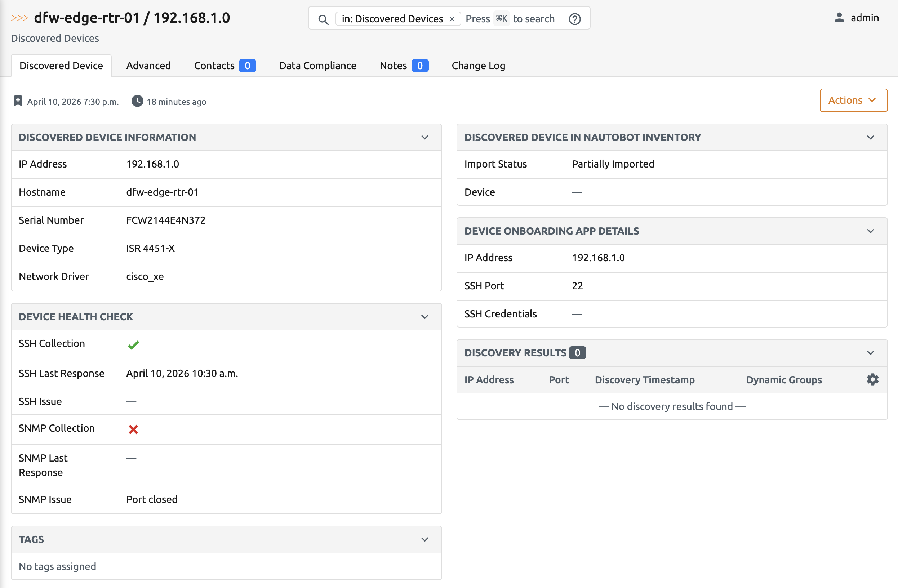Collapse Device Onboarding App Details panel

[x=870, y=231]
